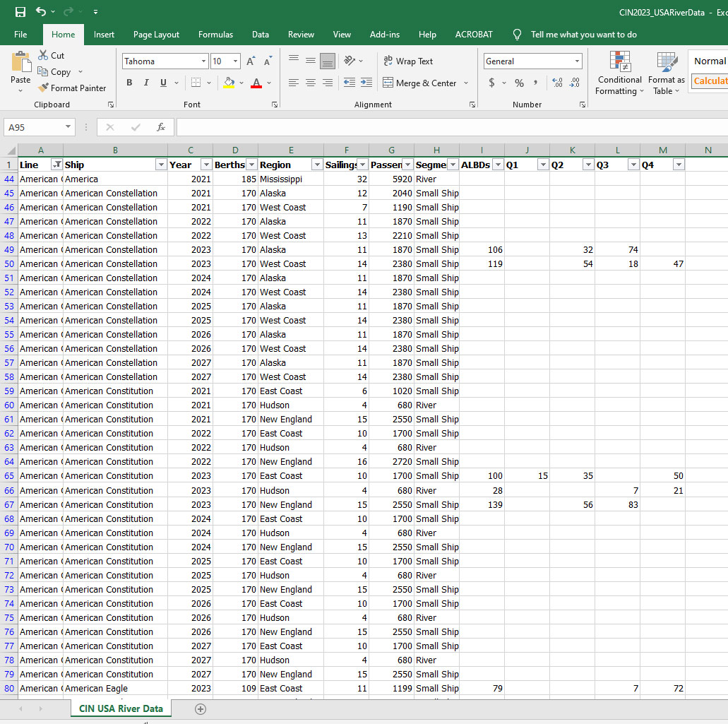Screen dimensions: 728x724
Task: Open Font group dialog launcher
Action: point(275,105)
